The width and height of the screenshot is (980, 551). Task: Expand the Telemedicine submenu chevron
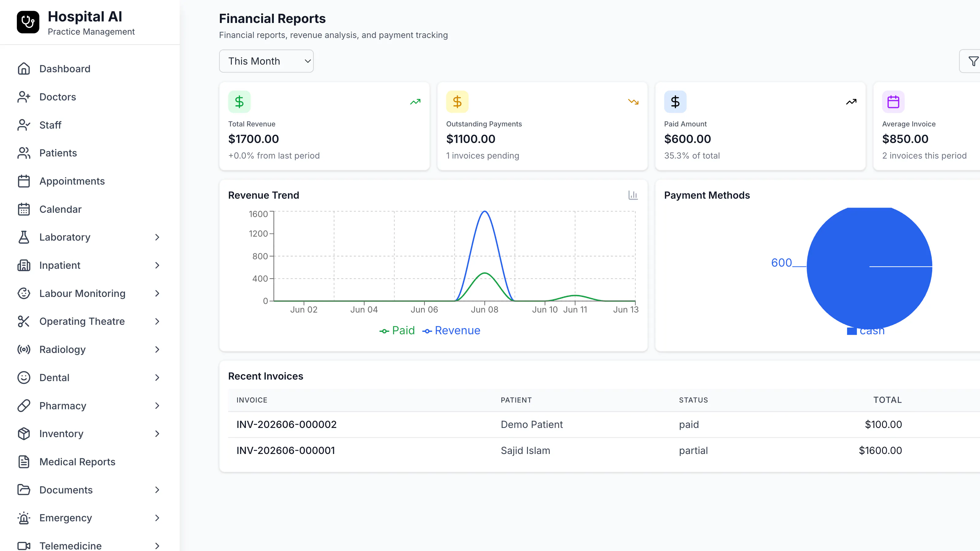pos(157,546)
